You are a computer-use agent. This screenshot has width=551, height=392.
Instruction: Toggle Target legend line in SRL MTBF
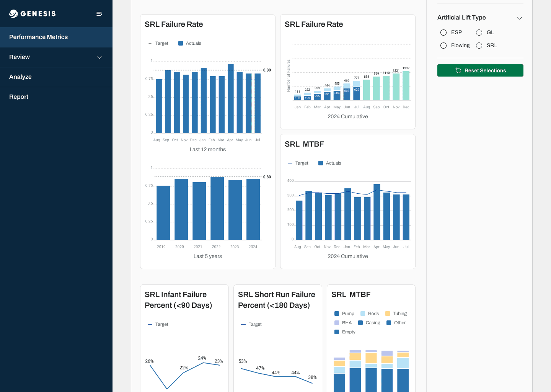(x=290, y=163)
